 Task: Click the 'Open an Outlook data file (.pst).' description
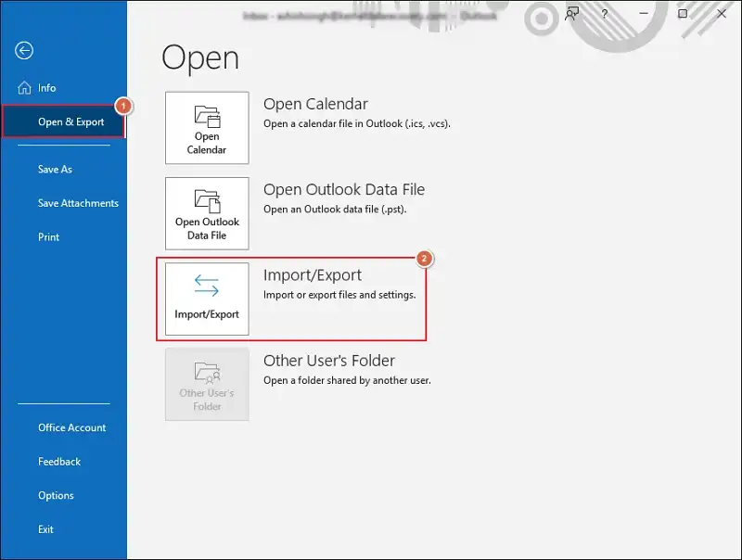335,209
